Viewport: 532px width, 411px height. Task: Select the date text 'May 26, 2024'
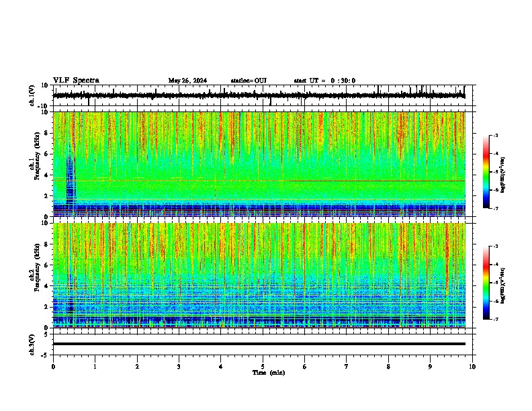pos(187,81)
